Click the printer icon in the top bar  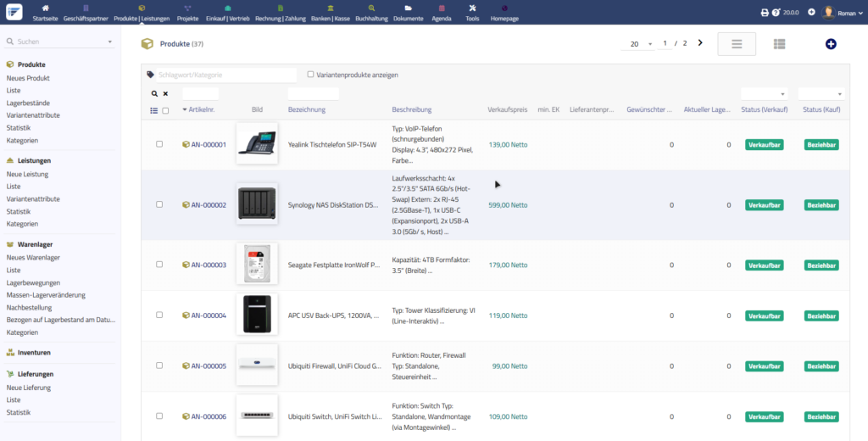point(765,12)
